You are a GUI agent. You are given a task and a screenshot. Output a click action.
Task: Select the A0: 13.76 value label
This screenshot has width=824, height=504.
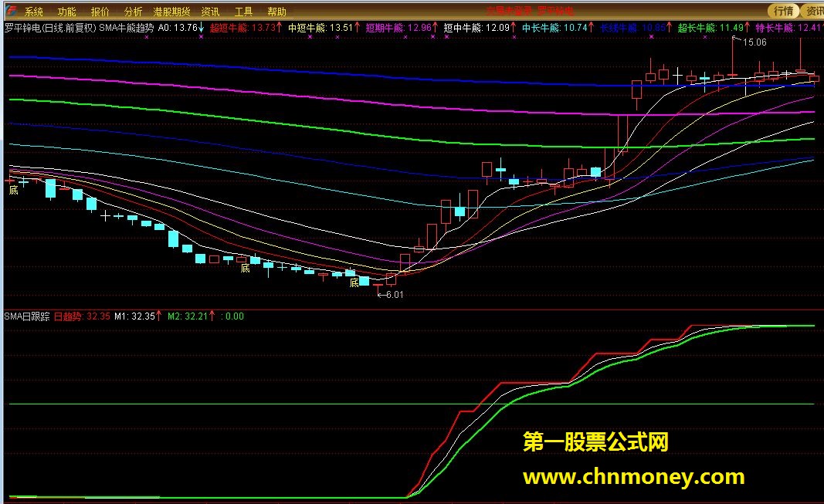click(181, 28)
